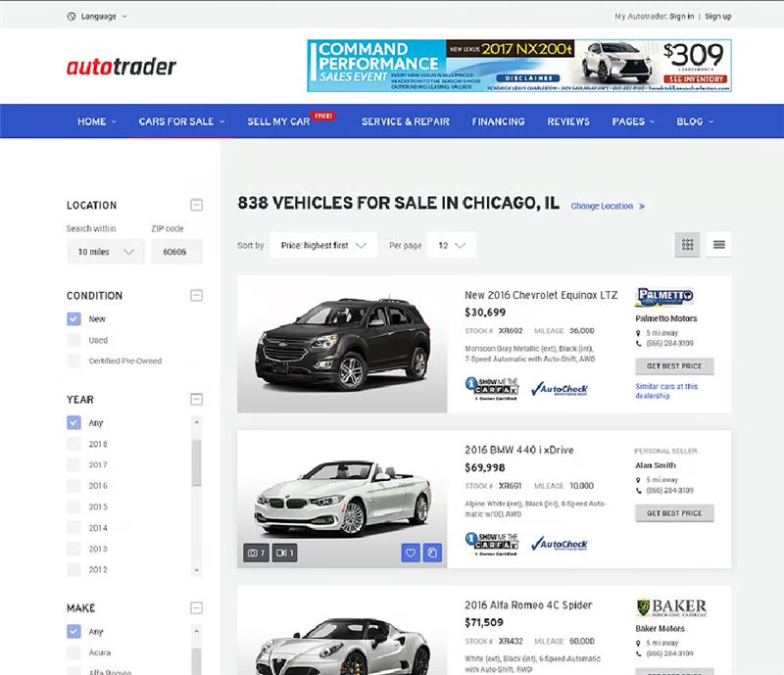Viewport: 784px width, 675px height.
Task: Check the 2016 year checkbox
Action: 74,486
